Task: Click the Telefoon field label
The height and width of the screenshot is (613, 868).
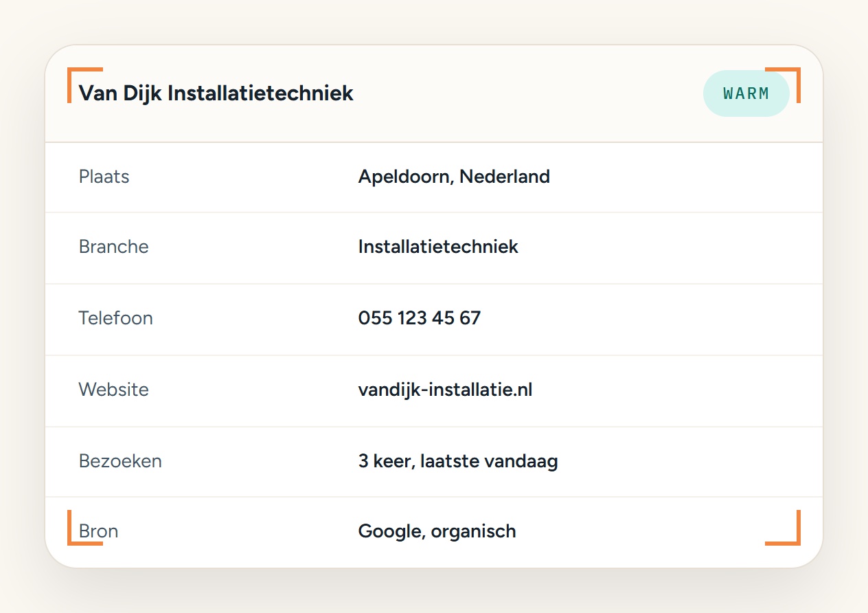Action: pyautogui.click(x=115, y=318)
